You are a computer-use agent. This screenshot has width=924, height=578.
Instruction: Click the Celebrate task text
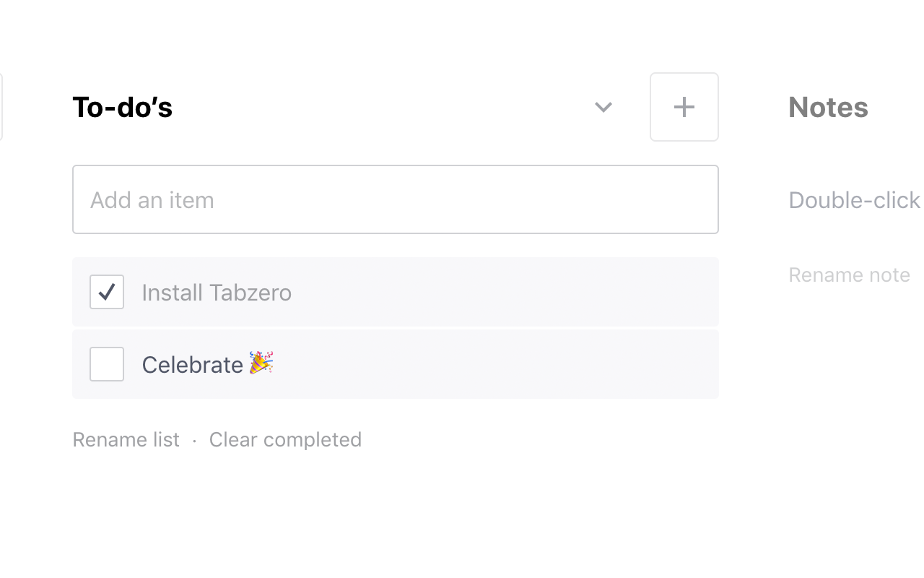[192, 364]
